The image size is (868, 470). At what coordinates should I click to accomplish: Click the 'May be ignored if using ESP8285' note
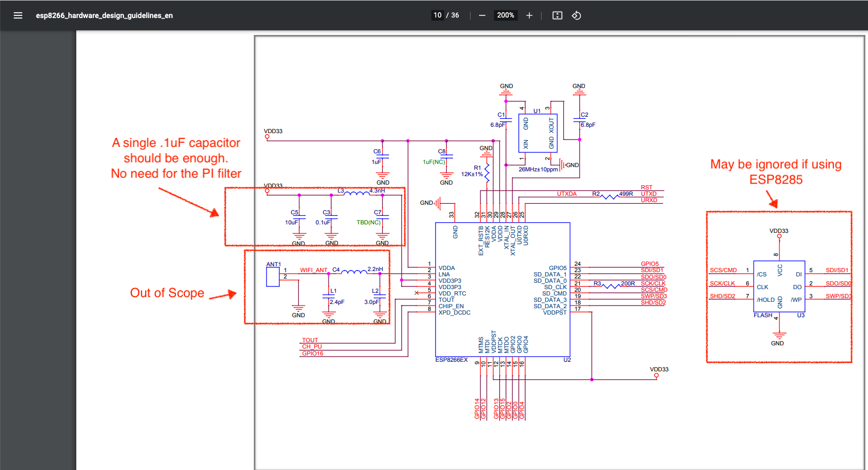click(776, 172)
